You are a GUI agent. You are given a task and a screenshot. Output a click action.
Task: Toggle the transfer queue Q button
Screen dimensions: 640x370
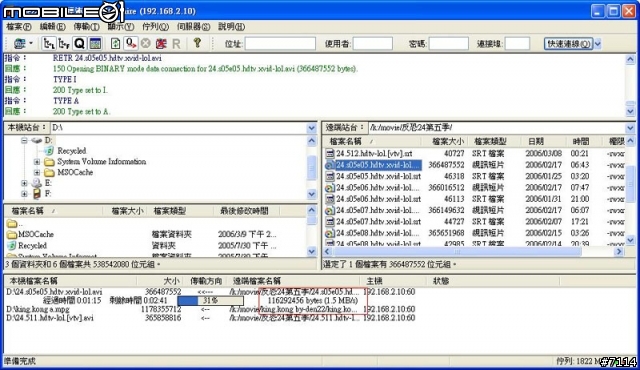[80, 43]
